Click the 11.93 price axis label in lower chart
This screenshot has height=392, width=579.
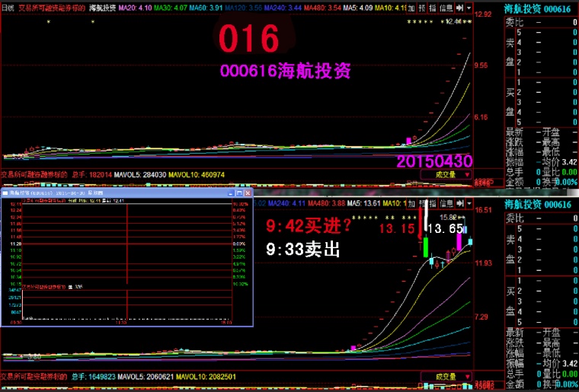pos(483,263)
